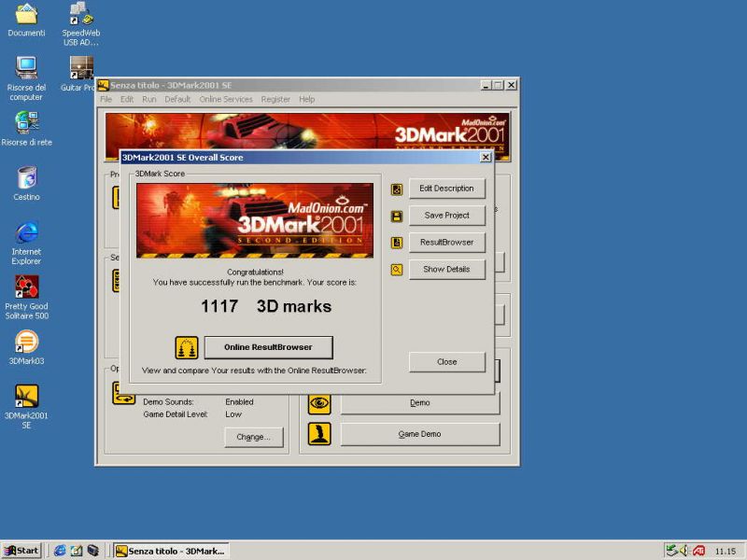
Task: Click the Demo button in main window
Action: point(419,403)
